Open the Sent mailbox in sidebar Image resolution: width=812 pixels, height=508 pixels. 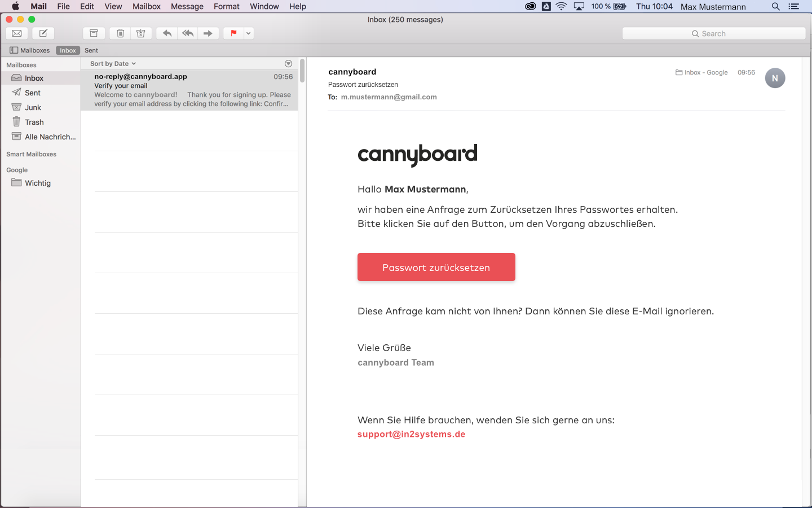pyautogui.click(x=41, y=93)
